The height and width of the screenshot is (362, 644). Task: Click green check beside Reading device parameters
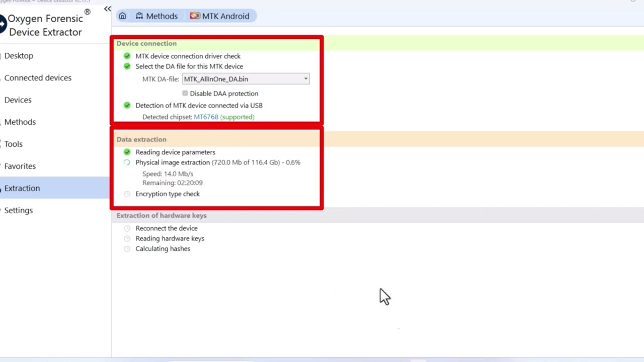[x=127, y=152]
